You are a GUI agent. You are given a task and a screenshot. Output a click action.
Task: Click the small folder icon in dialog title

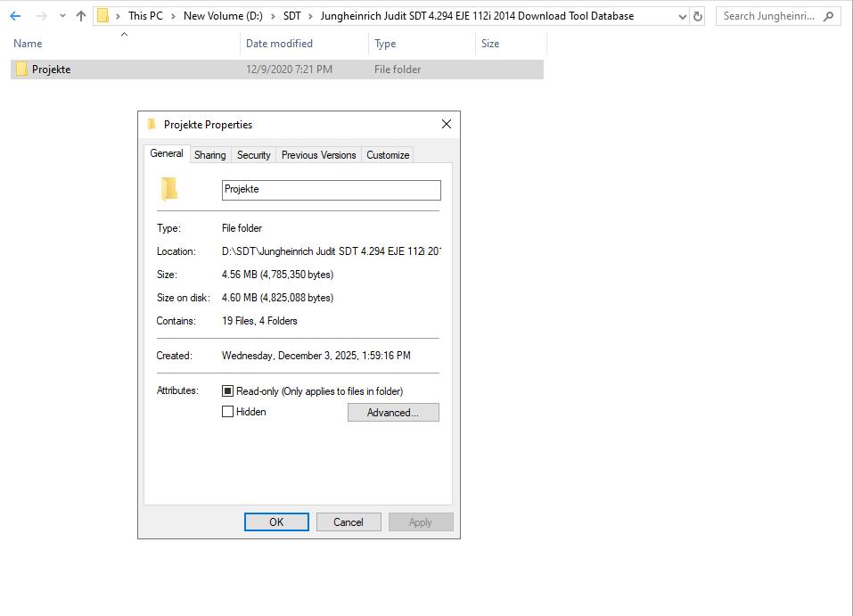click(x=152, y=124)
